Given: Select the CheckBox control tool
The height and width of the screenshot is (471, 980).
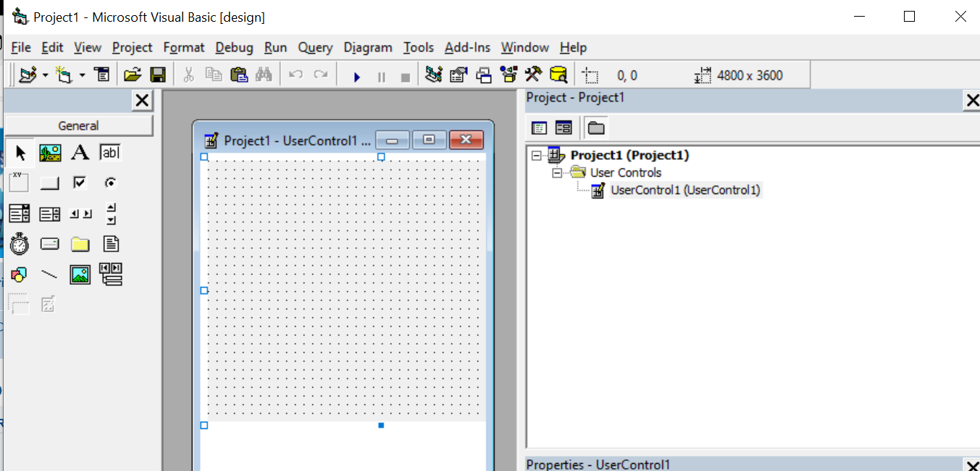Looking at the screenshot, I should pyautogui.click(x=80, y=183).
